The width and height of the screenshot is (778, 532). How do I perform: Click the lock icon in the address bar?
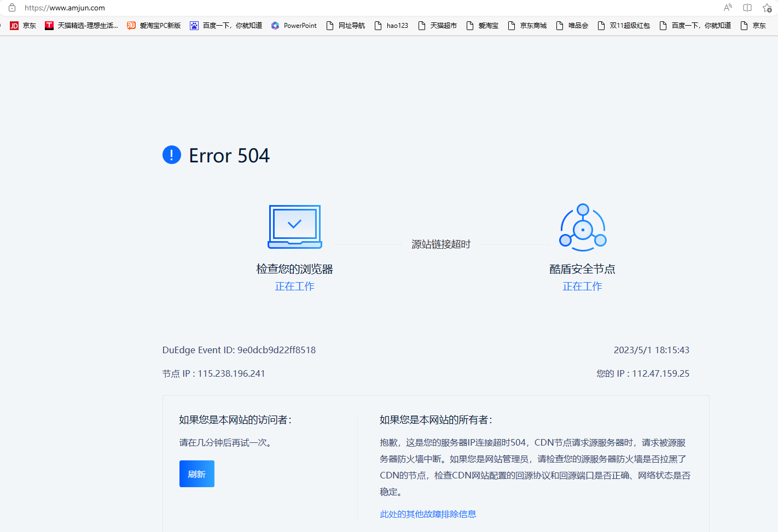point(13,8)
